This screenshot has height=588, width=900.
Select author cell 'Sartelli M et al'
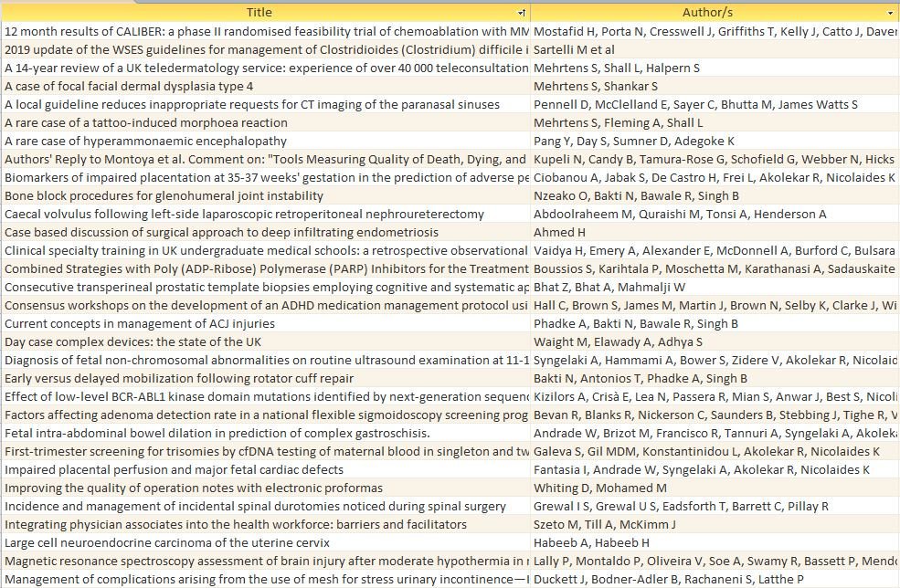(715, 50)
